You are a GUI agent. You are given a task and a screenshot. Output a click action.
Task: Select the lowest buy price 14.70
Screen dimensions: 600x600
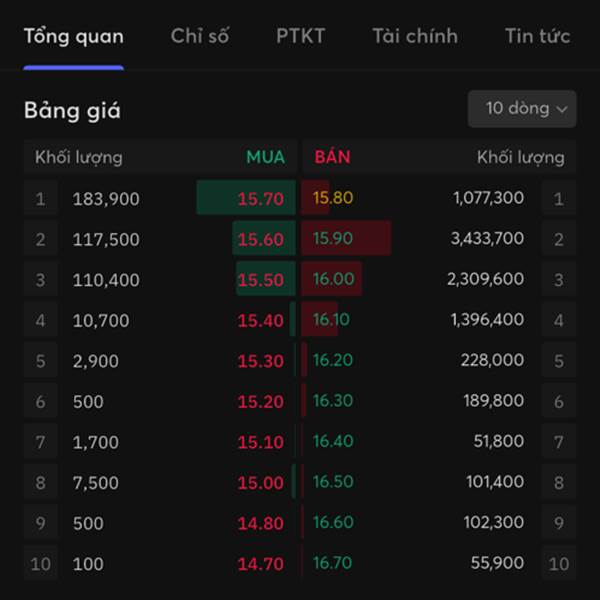(x=260, y=564)
